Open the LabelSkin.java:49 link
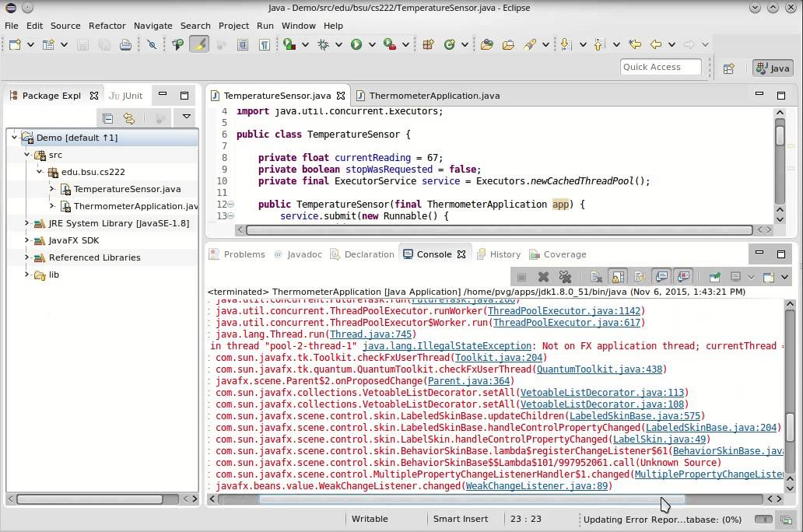Viewport: 803px width, 532px height. click(660, 439)
